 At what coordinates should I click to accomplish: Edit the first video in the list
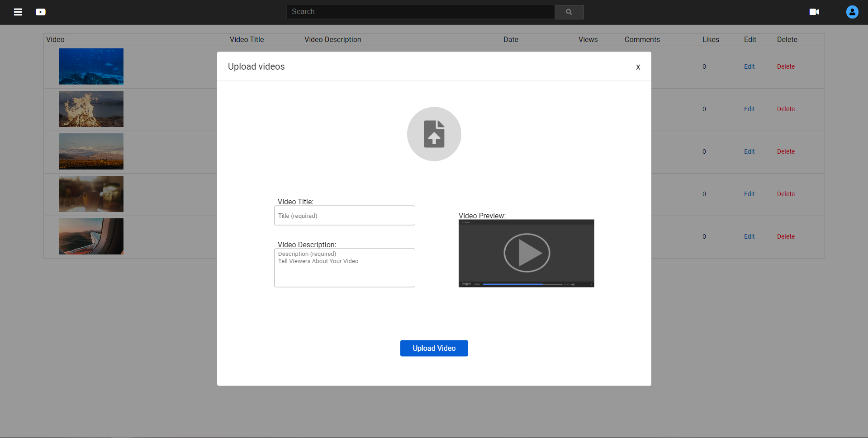[749, 66]
